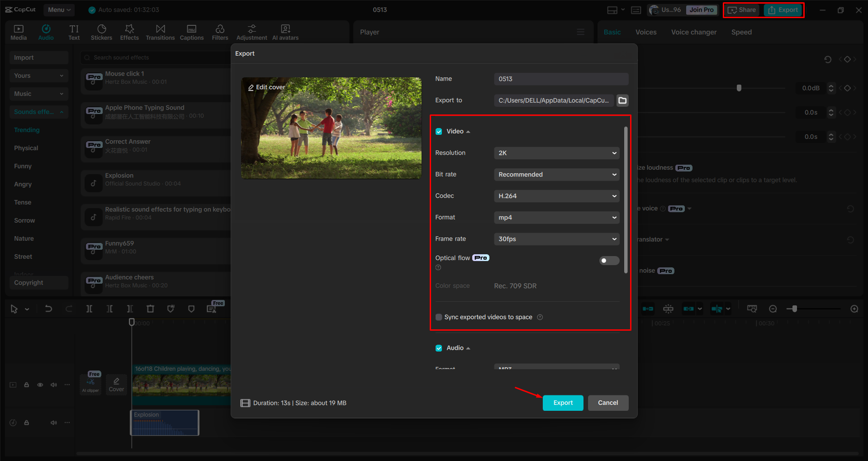Expand the Frame rate dropdown
The width and height of the screenshot is (868, 461).
[556, 239]
